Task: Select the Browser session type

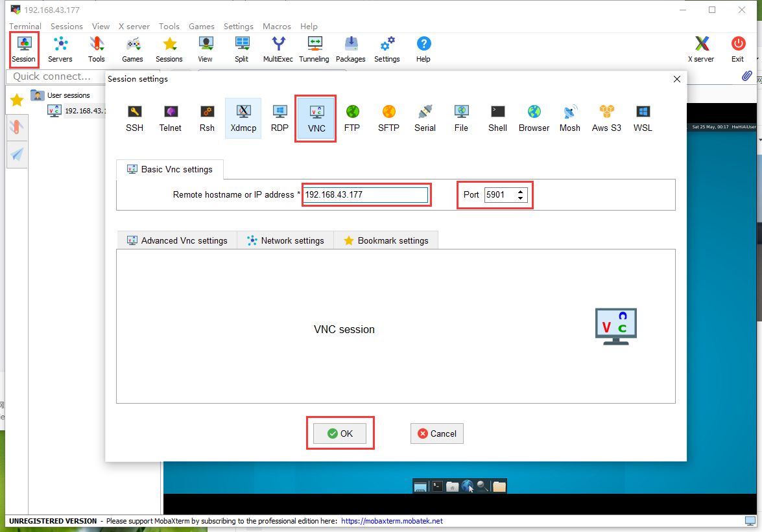Action: click(534, 119)
